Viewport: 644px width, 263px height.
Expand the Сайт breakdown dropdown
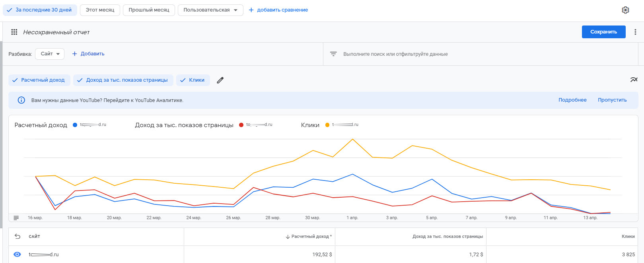[50, 54]
